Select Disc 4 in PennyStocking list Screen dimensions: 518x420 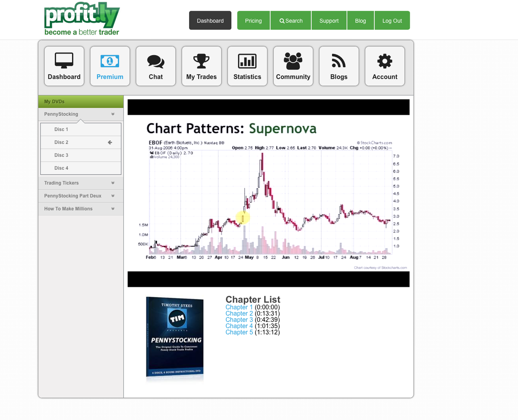click(x=81, y=168)
